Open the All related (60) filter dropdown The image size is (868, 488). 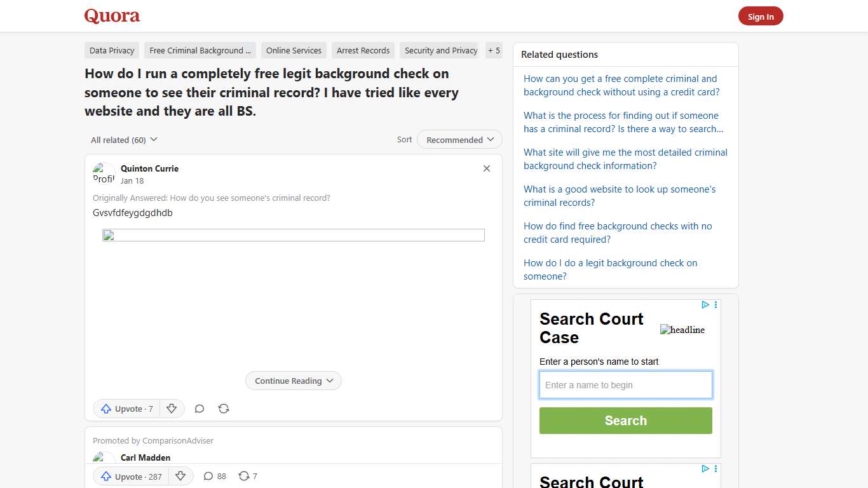click(x=123, y=139)
